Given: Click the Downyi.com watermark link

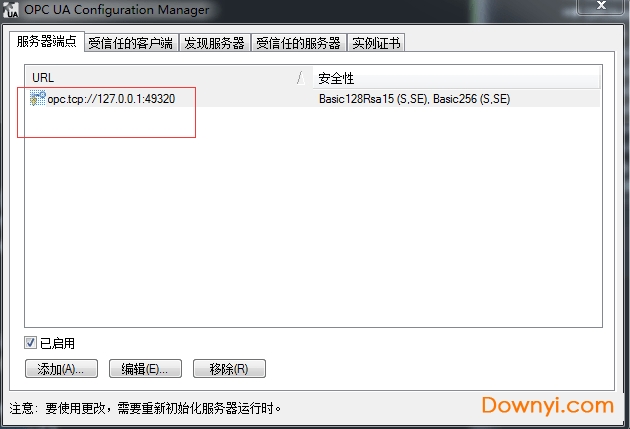Looking at the screenshot, I should click(548, 405).
